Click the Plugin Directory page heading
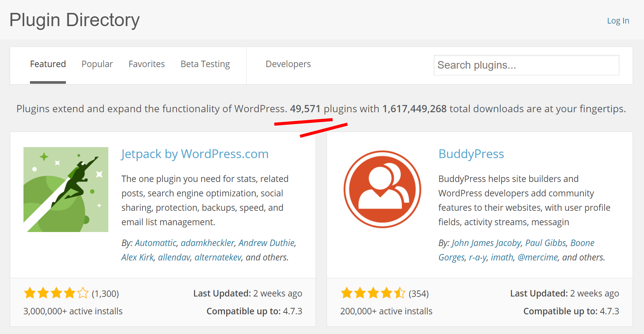644x334 pixels. 75,20
